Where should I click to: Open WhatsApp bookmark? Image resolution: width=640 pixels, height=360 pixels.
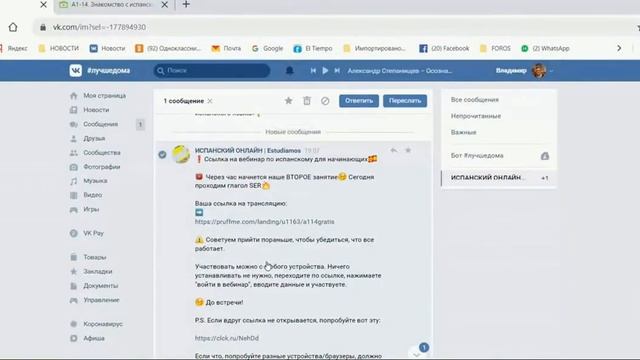[x=545, y=48]
